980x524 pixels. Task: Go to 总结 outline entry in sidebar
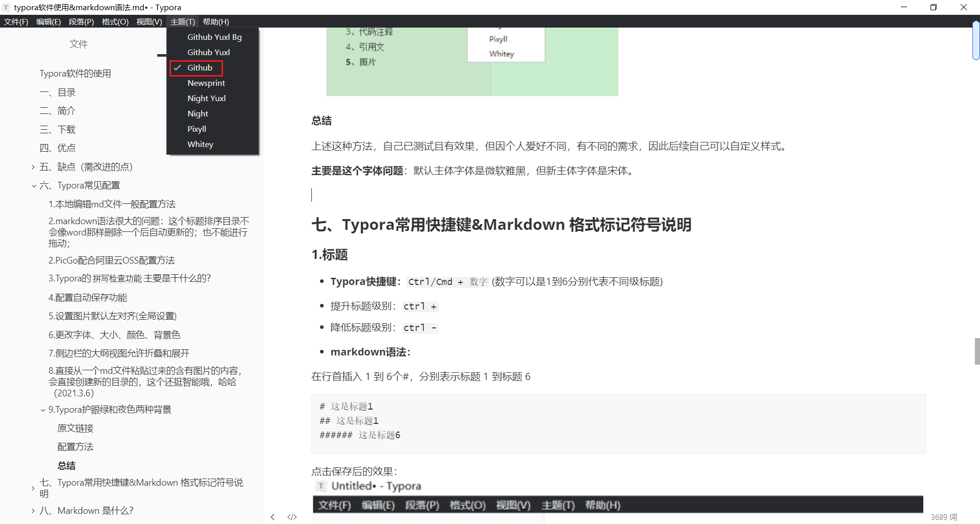[x=66, y=466]
